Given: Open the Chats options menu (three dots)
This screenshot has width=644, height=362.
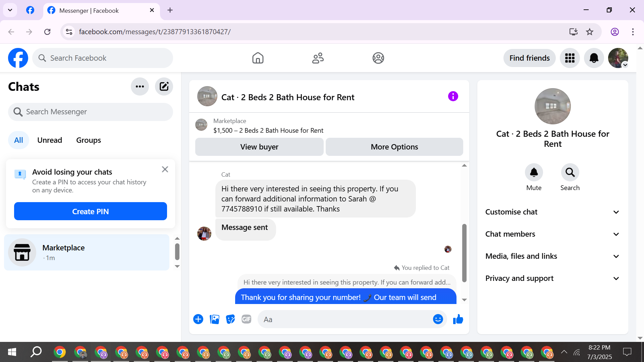Looking at the screenshot, I should coord(140,86).
